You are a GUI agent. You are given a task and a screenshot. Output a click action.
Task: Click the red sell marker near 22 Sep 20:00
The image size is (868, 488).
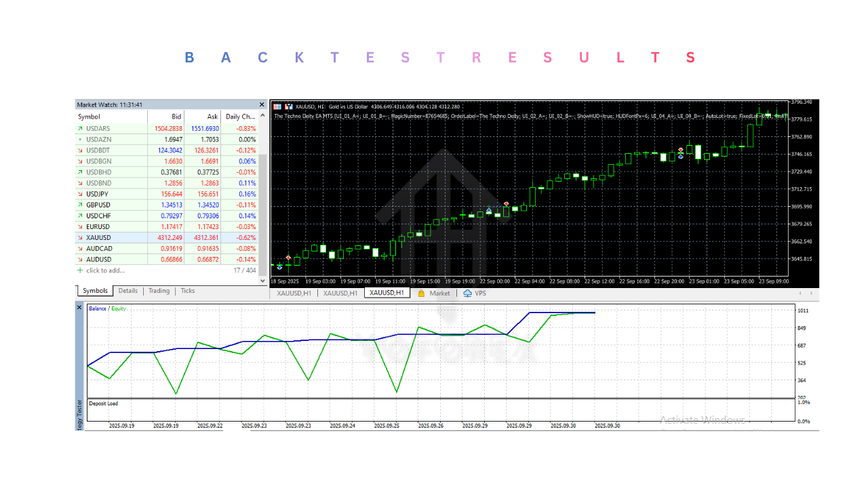(681, 149)
